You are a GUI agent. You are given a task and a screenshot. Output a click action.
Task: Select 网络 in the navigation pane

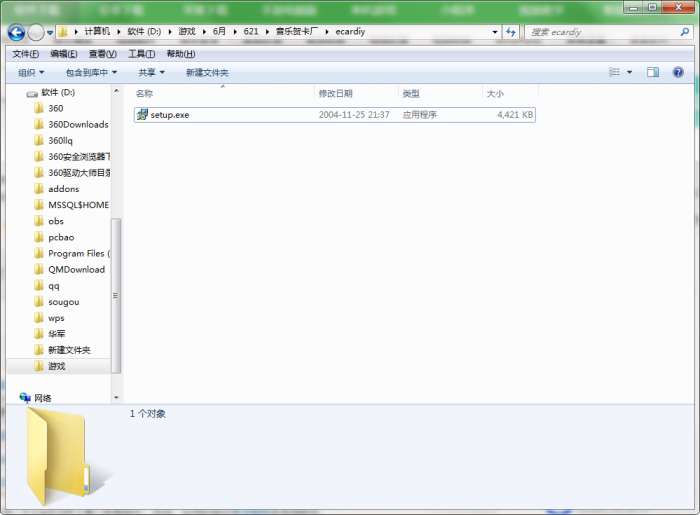pos(43,398)
